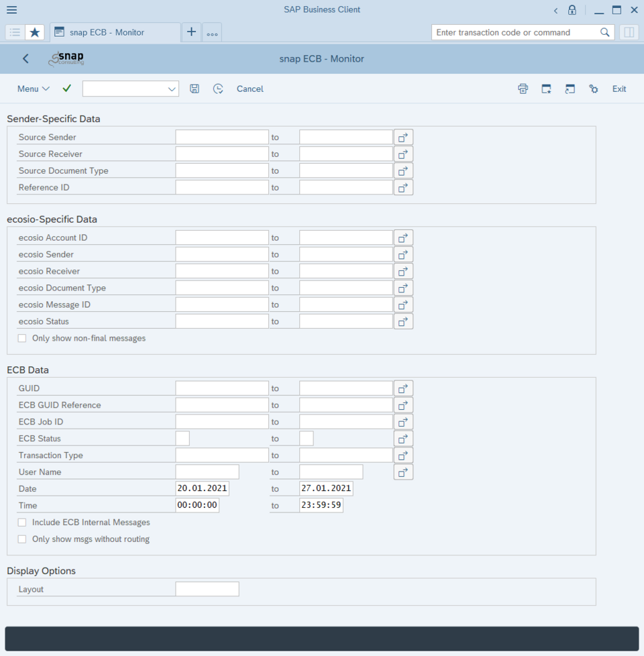The image size is (644, 656).
Task: Save as variant with disk icon
Action: coord(194,89)
